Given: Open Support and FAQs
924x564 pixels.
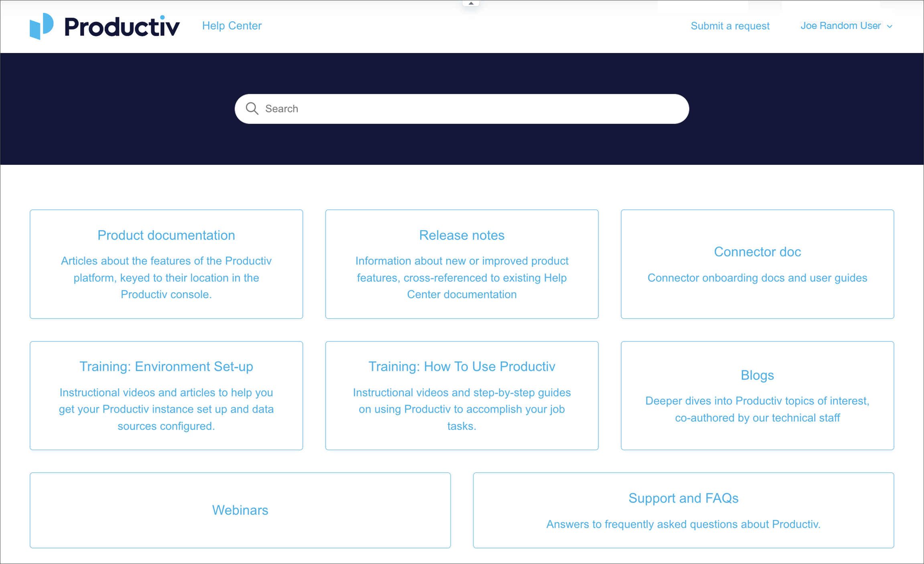Looking at the screenshot, I should click(683, 498).
